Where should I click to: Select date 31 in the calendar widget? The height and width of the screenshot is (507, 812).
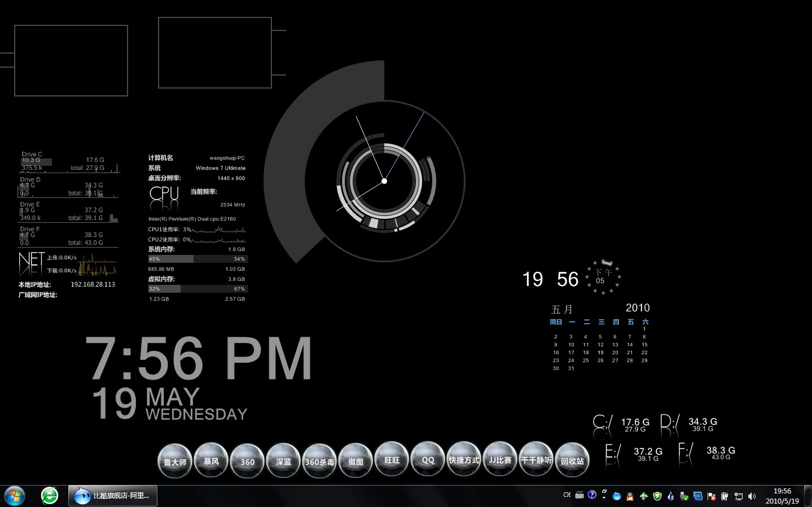(571, 368)
